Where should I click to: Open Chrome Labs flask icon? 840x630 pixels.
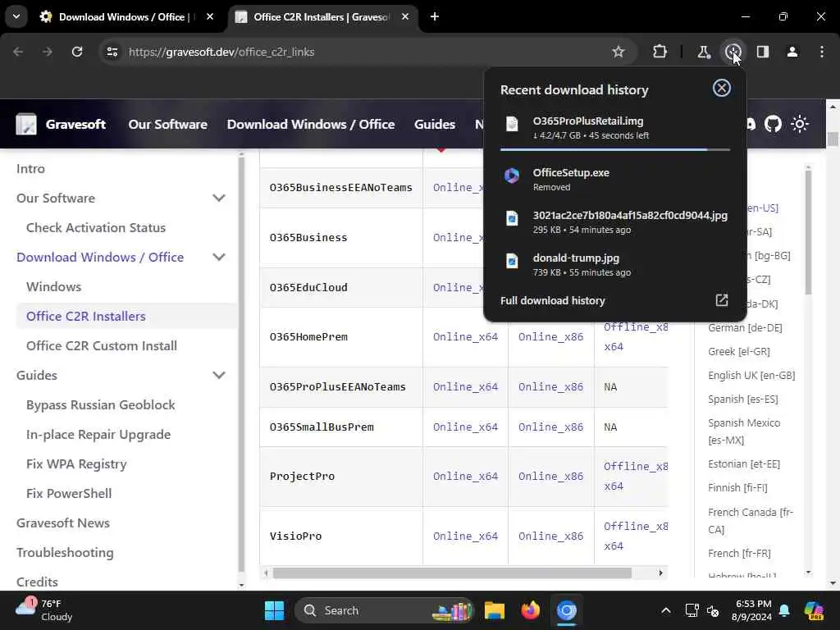click(x=703, y=52)
